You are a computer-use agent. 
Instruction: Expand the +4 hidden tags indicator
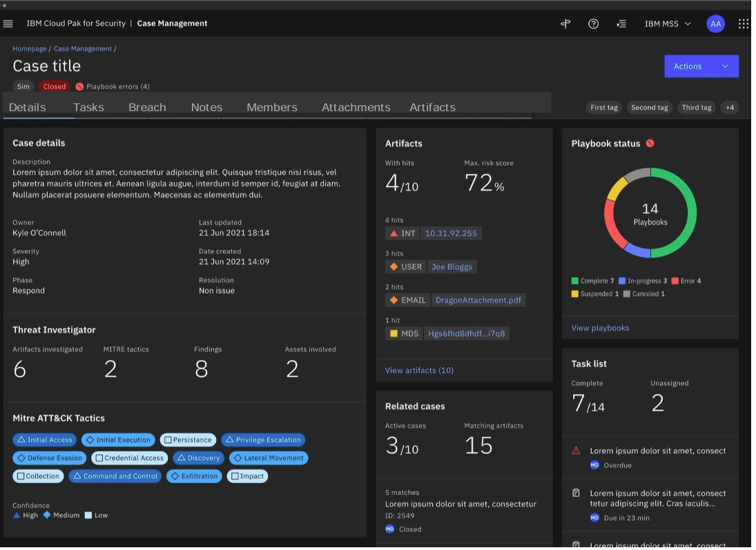click(x=731, y=107)
